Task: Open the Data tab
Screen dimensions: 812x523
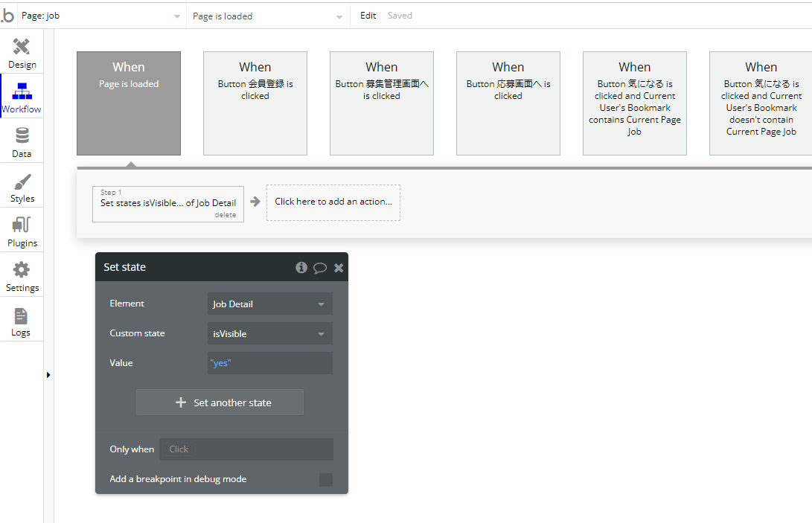Action: (x=22, y=142)
